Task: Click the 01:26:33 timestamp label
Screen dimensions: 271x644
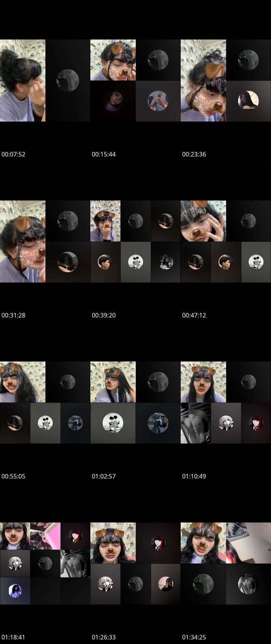Action: (104, 637)
